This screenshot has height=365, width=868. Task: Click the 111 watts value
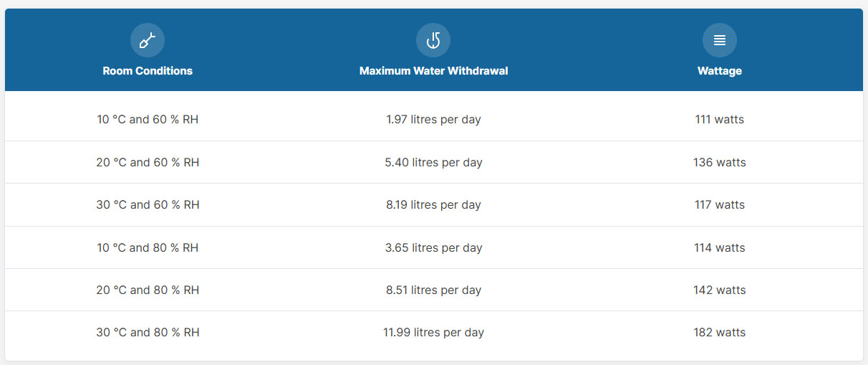tap(720, 120)
